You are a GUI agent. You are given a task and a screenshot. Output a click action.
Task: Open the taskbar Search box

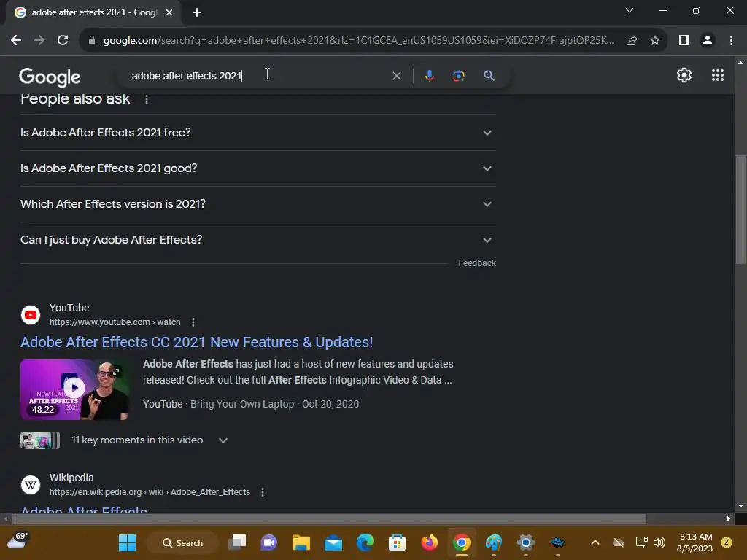coord(182,542)
